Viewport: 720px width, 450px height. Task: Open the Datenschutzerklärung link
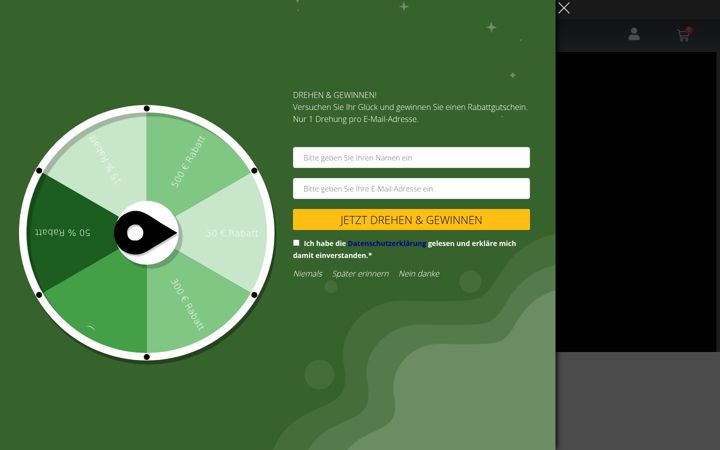[387, 243]
